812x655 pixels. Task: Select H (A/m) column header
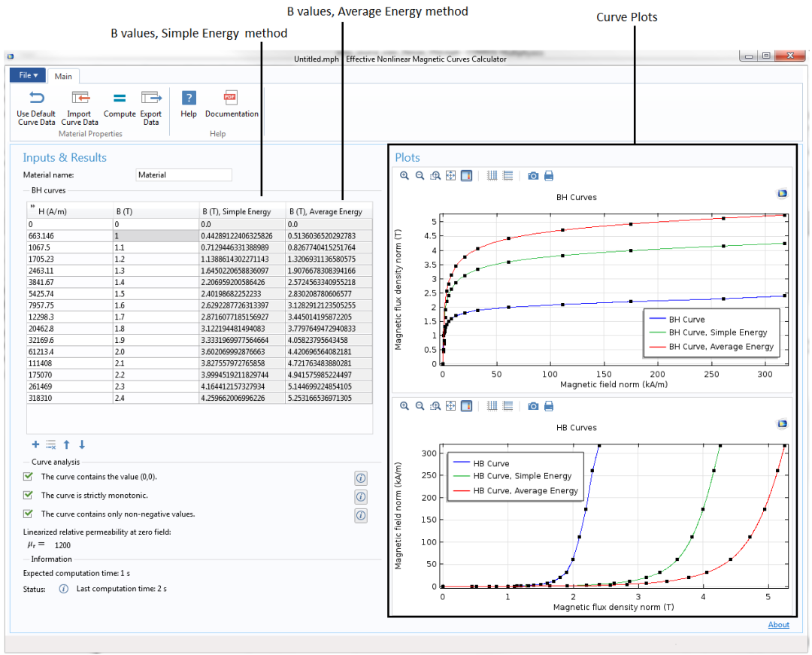[70, 211]
